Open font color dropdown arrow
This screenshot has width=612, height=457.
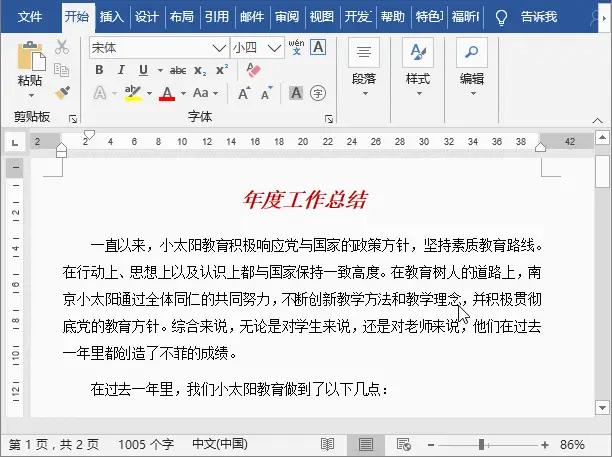(x=183, y=93)
